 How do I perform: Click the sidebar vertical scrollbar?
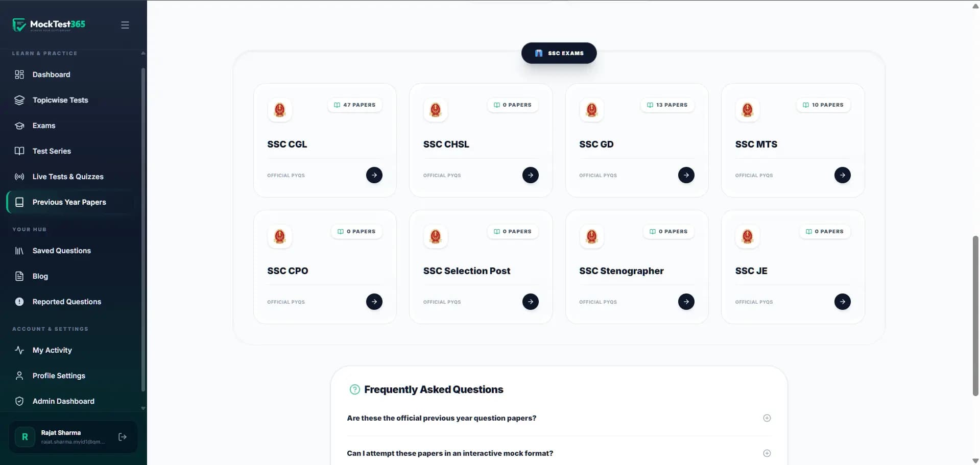[x=143, y=230]
